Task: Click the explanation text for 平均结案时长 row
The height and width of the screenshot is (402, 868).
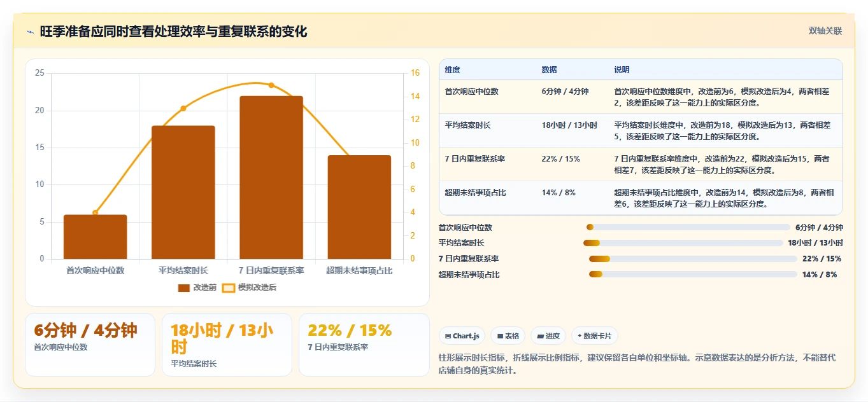Action: 722,131
